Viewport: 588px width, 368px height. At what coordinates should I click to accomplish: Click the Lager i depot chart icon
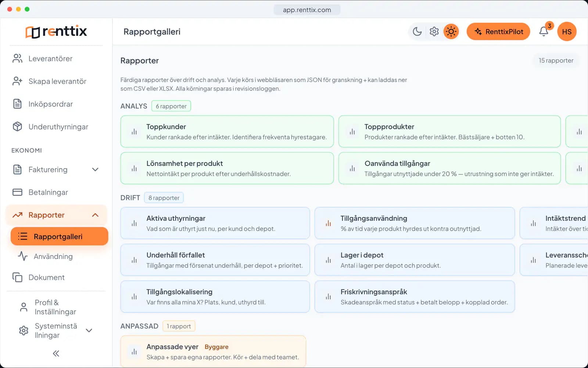click(328, 260)
